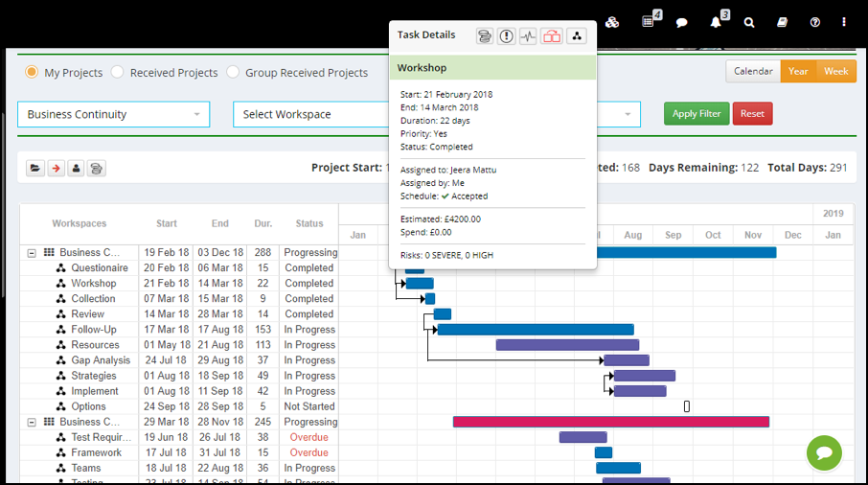This screenshot has width=868, height=485.
Task: Open the search magnifier icon
Action: tap(749, 22)
